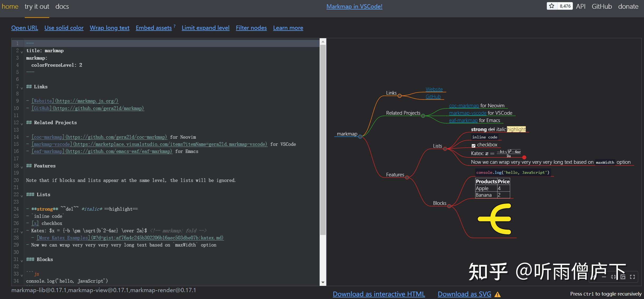
Task: Toggle Wrap long text option
Action: click(109, 28)
